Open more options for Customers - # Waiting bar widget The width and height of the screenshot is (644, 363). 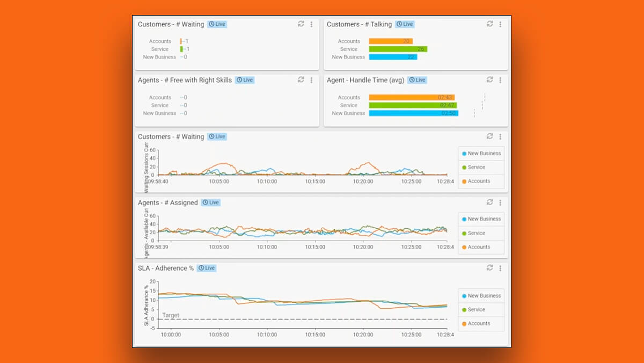tap(311, 24)
